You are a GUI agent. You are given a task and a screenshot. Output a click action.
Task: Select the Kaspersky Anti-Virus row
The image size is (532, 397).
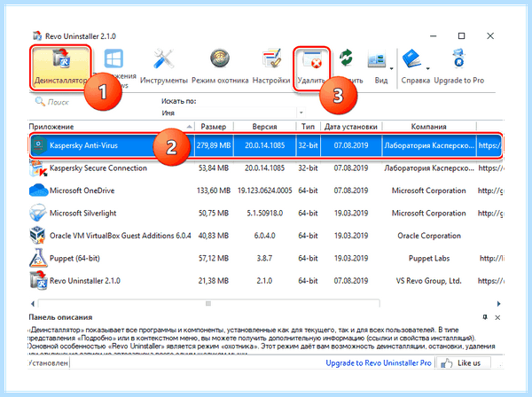[x=266, y=145]
